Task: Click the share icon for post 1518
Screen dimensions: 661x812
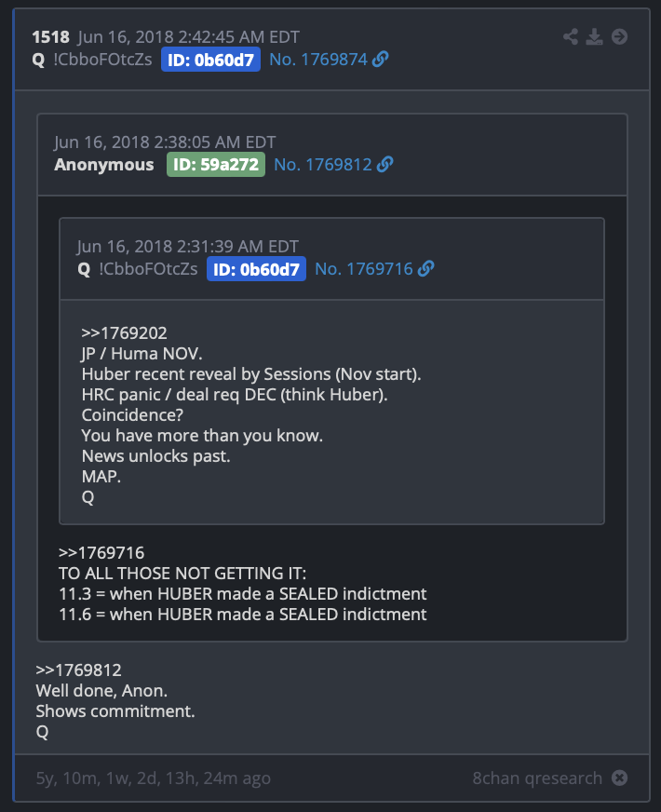Action: [x=571, y=36]
